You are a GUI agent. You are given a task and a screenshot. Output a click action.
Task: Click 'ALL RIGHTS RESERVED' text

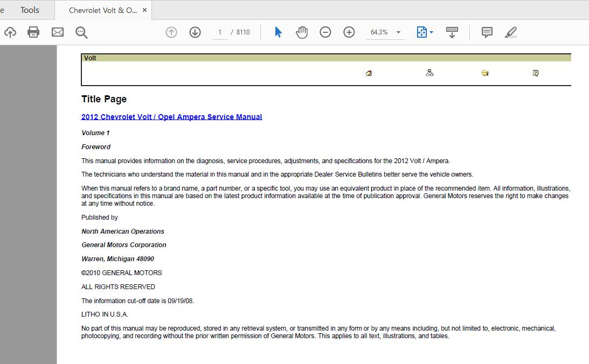[118, 286]
